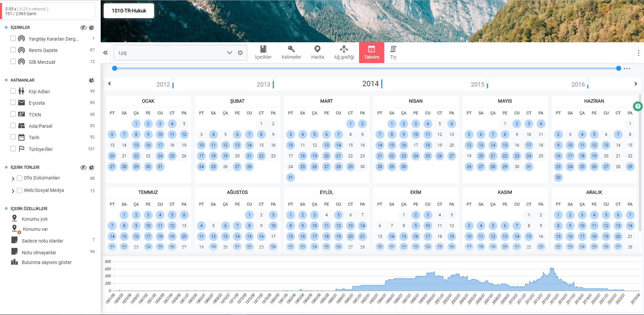Enable the Kişi Adları layer checkbox

point(13,91)
